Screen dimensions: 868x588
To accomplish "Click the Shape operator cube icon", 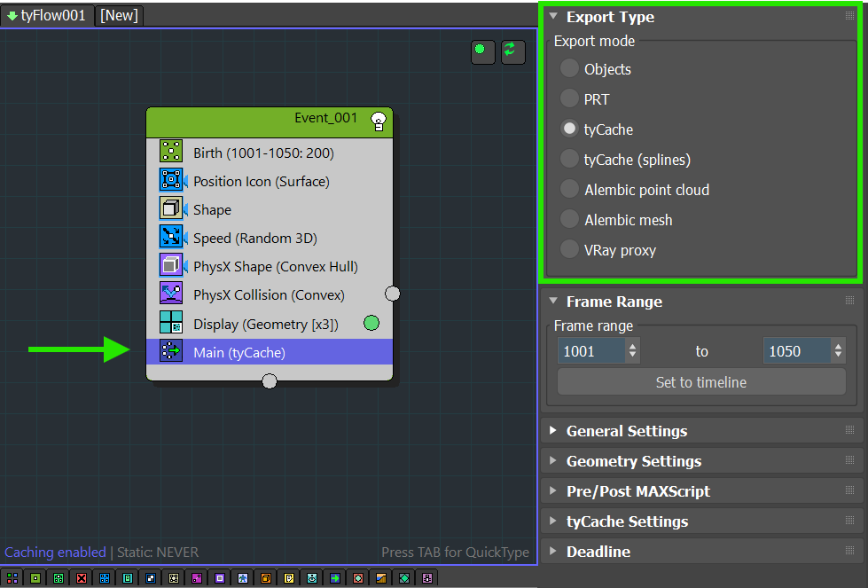I will point(171,208).
